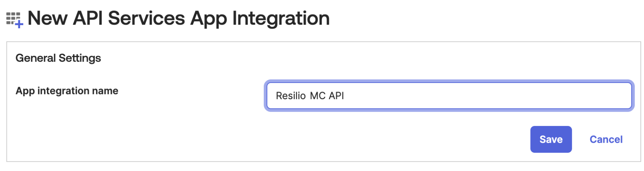The width and height of the screenshot is (644, 171).
Task: Click "API" in the page title
Action: [88, 18]
